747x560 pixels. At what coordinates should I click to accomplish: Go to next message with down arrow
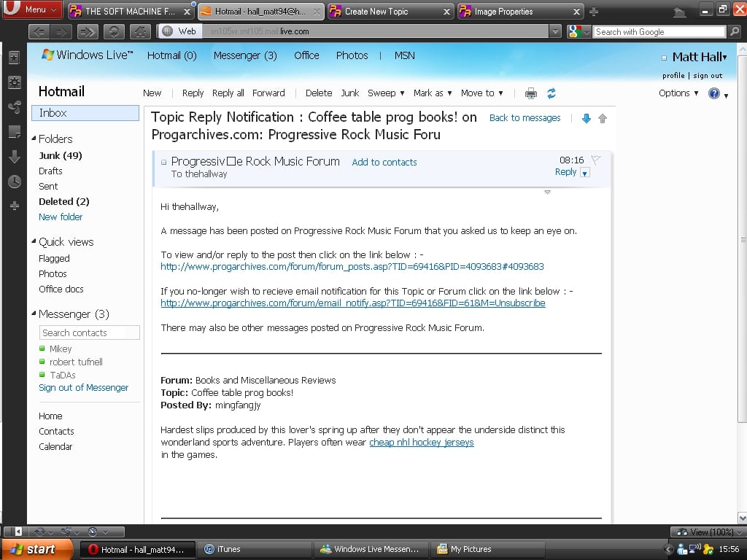coord(587,119)
